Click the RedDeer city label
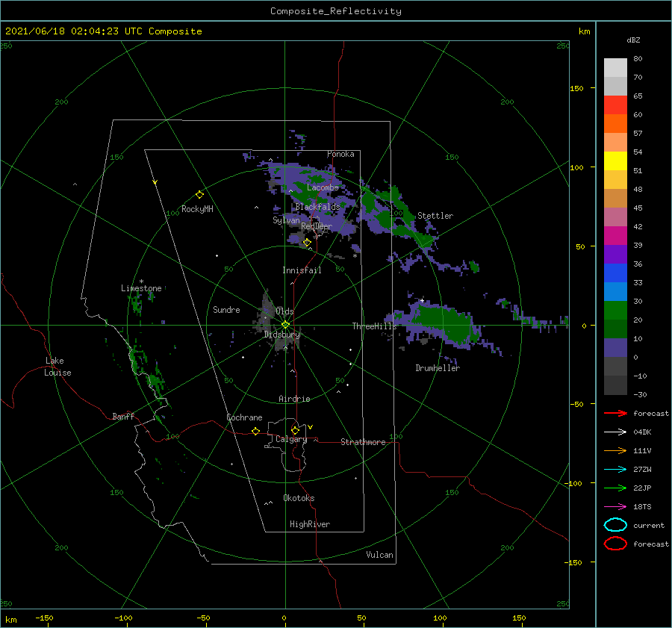The image size is (672, 628). click(317, 226)
